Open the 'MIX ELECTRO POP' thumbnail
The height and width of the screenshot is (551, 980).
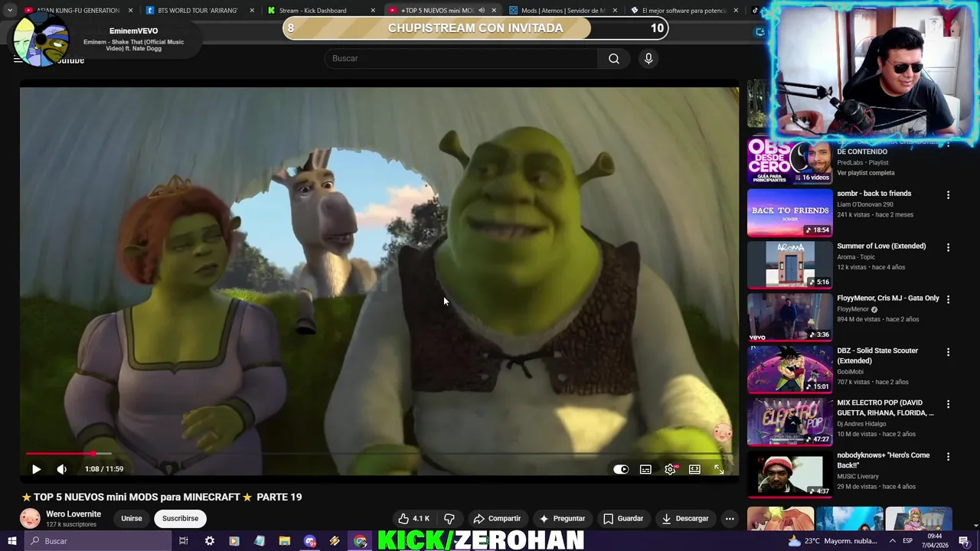tap(789, 422)
